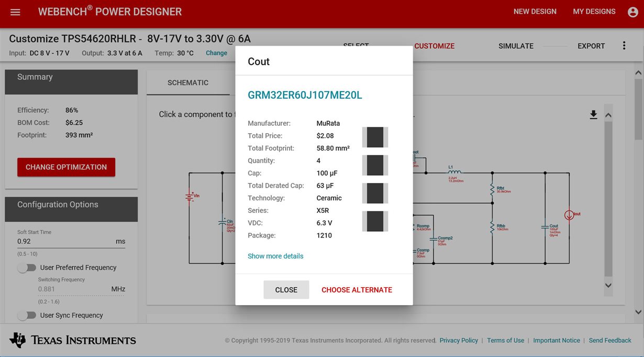The height and width of the screenshot is (357, 644).
Task: Click the page scrollbar down arrow
Action: click(638, 312)
